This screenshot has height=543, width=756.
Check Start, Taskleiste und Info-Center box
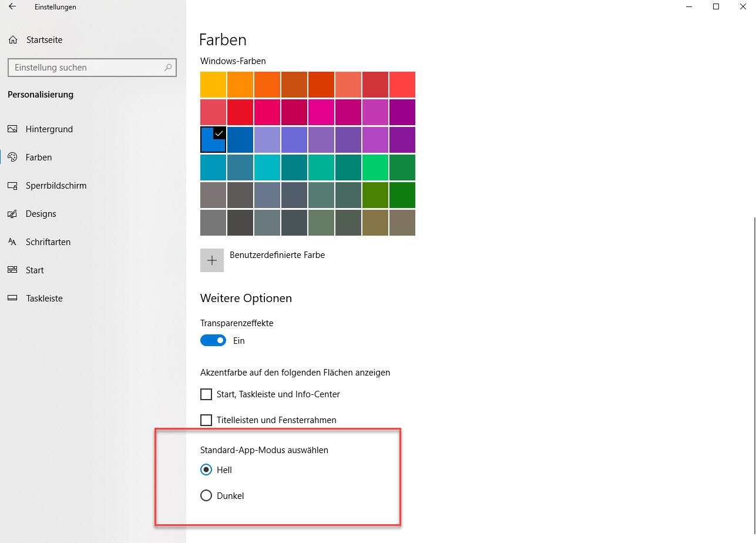coord(206,394)
